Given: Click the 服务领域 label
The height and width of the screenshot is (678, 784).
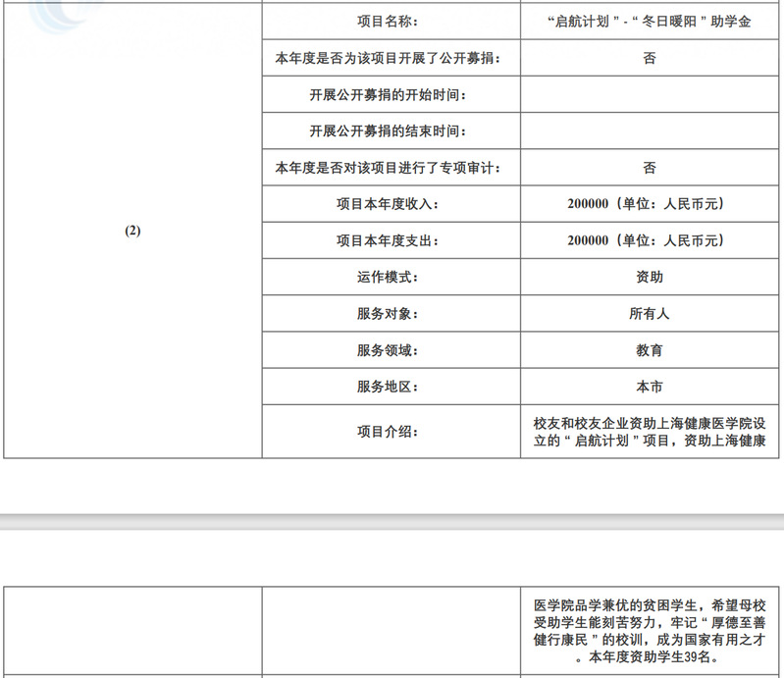Looking at the screenshot, I should pyautogui.click(x=388, y=350).
